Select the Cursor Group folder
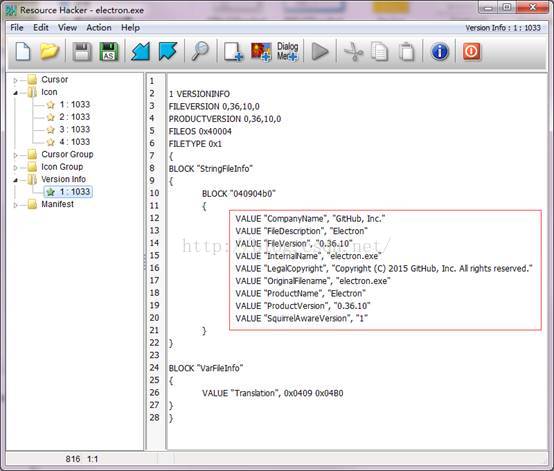Screen dimensions: 554x471 (x=67, y=154)
